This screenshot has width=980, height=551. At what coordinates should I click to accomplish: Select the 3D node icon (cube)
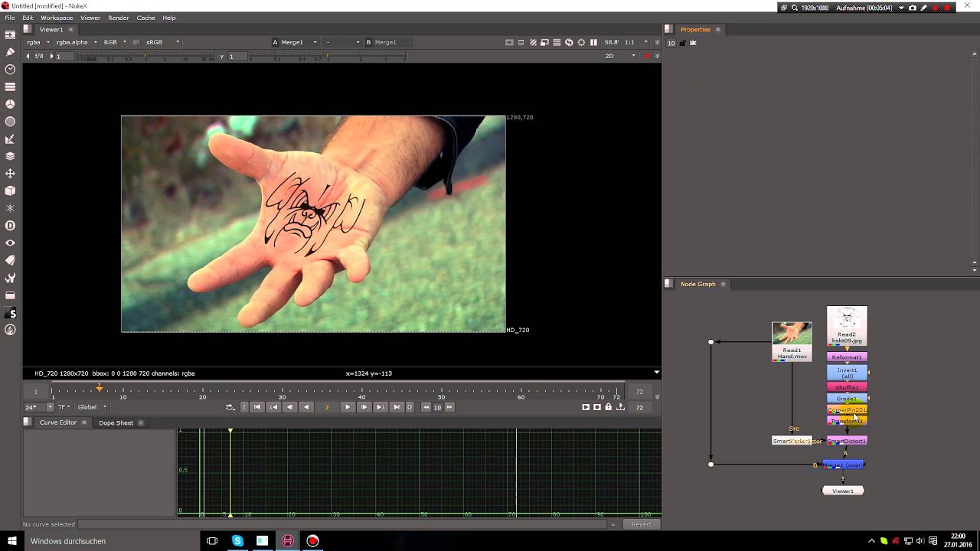[x=10, y=191]
